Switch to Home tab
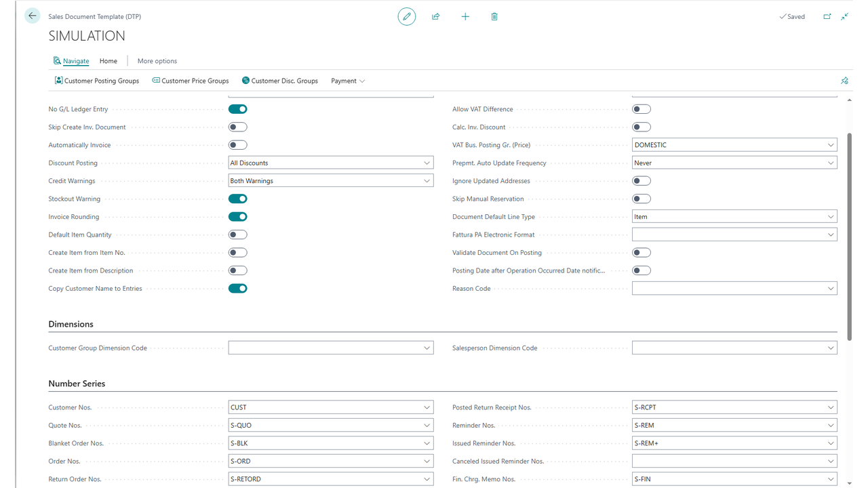The width and height of the screenshot is (868, 488). (x=108, y=61)
